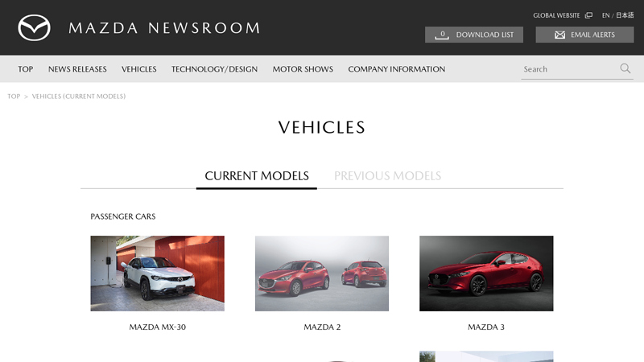The height and width of the screenshot is (362, 644).
Task: Open Technology/Design menu item
Action: coord(214,69)
